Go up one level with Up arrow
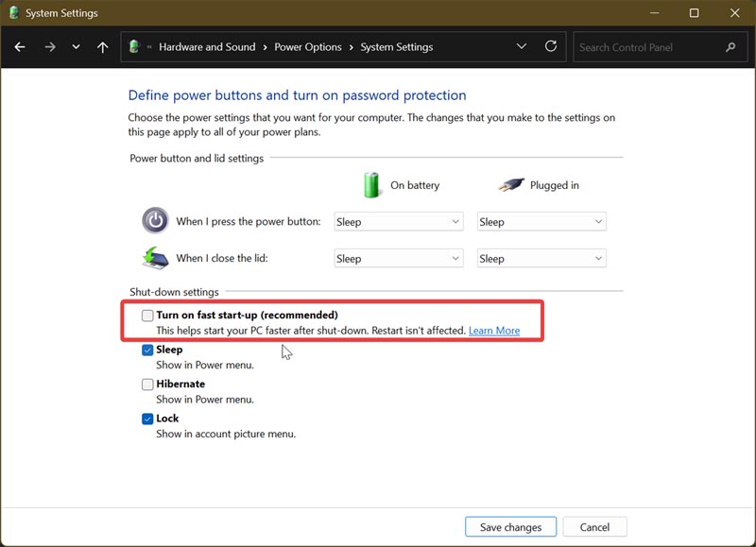This screenshot has width=756, height=547. pos(103,47)
